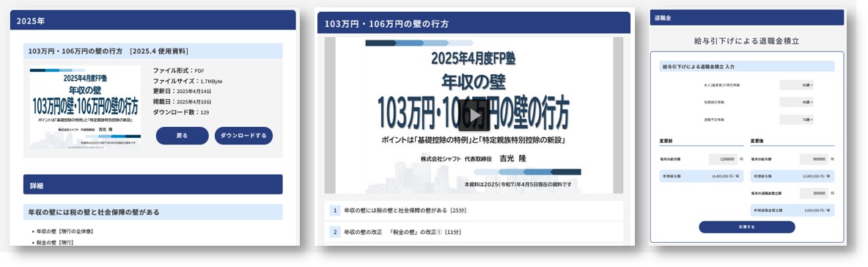The height and width of the screenshot is (267, 868).
Task: Play the FP塾 video
Action: (x=474, y=115)
